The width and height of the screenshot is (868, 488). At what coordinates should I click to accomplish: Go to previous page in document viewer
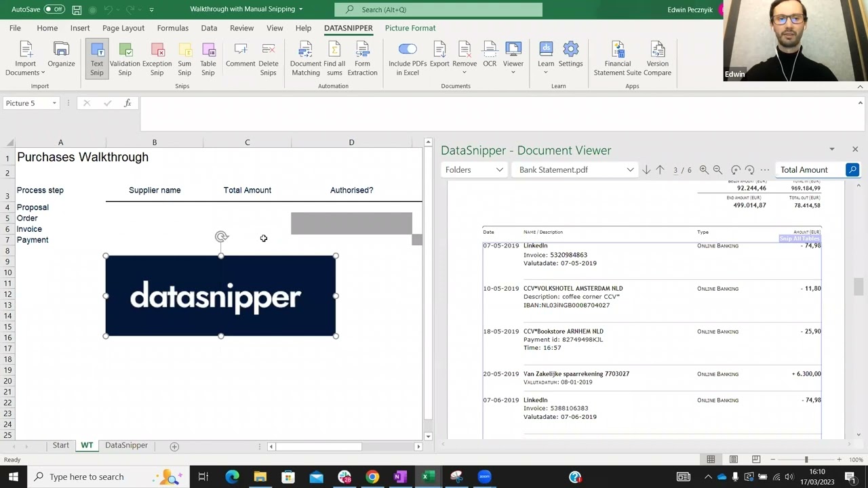[x=660, y=170]
